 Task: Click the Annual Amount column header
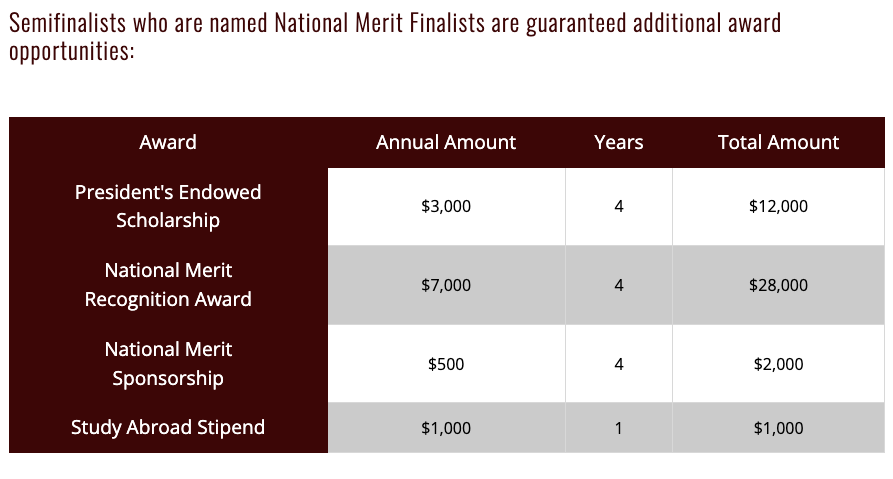(x=446, y=142)
